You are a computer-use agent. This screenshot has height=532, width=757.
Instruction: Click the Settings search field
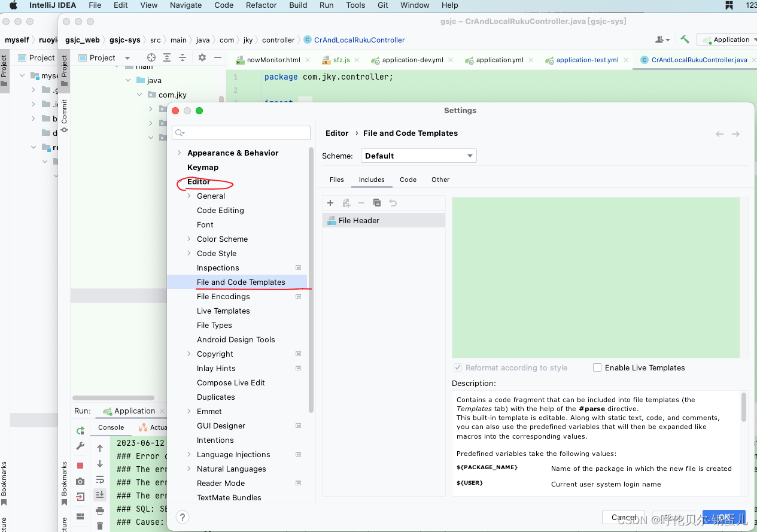241,133
